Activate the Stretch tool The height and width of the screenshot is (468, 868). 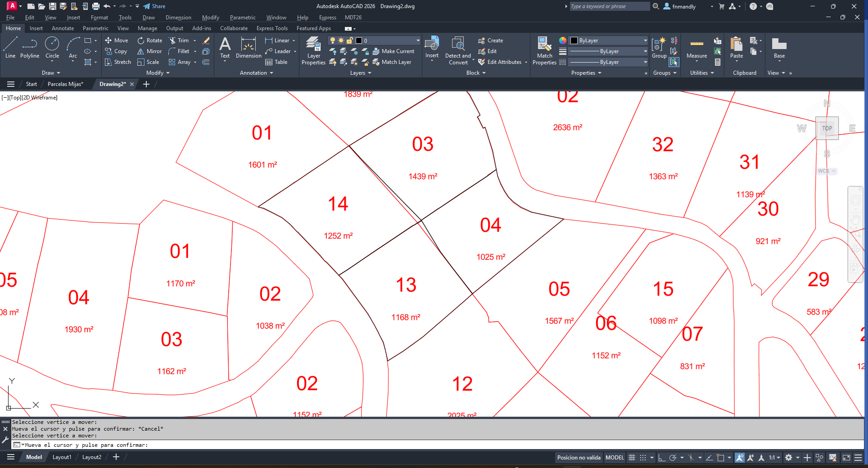pyautogui.click(x=118, y=62)
